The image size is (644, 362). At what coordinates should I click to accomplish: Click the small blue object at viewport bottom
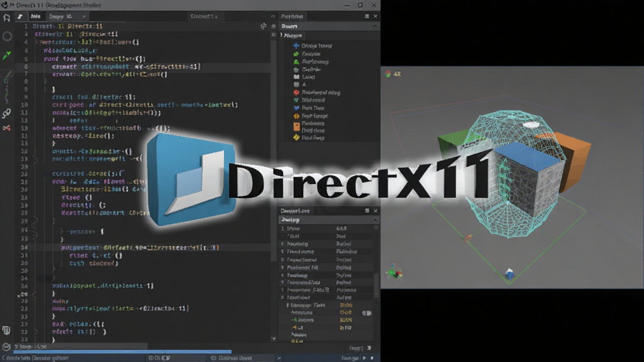coord(509,274)
